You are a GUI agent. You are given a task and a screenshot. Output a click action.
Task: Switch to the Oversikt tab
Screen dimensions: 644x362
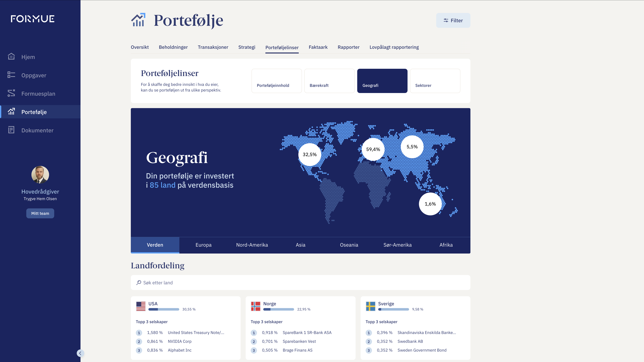click(x=140, y=47)
